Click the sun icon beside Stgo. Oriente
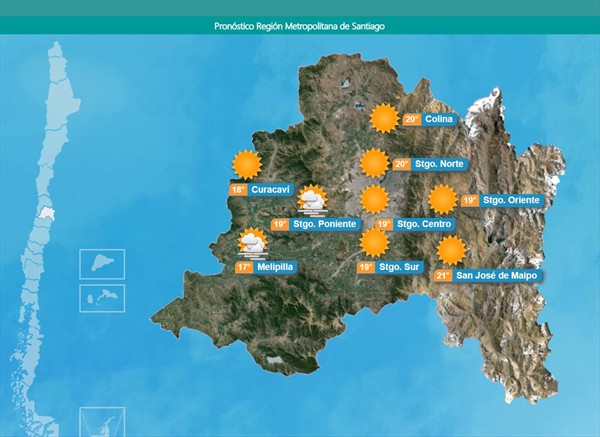600x437 pixels. 443,200
